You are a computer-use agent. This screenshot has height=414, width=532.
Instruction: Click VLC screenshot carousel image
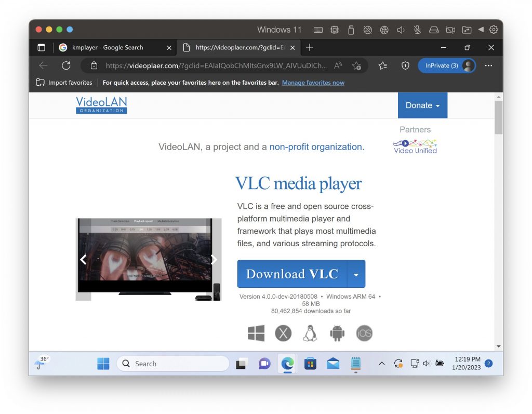148,260
